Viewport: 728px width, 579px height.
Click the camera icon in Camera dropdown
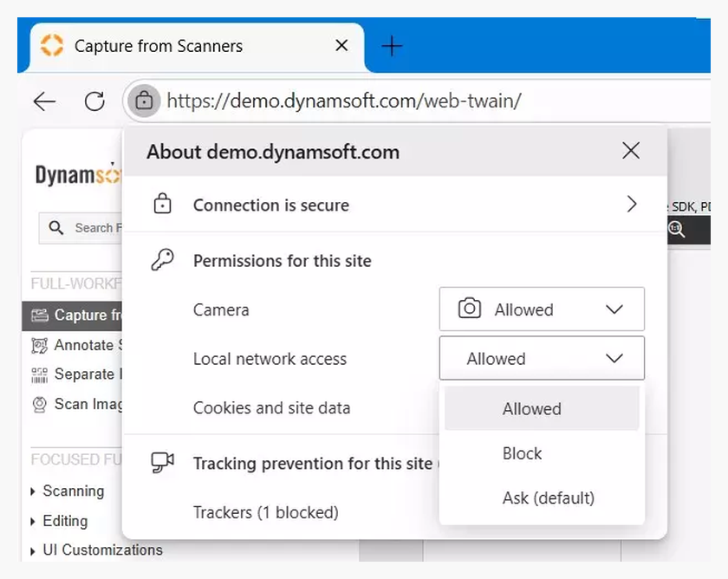pyautogui.click(x=470, y=308)
